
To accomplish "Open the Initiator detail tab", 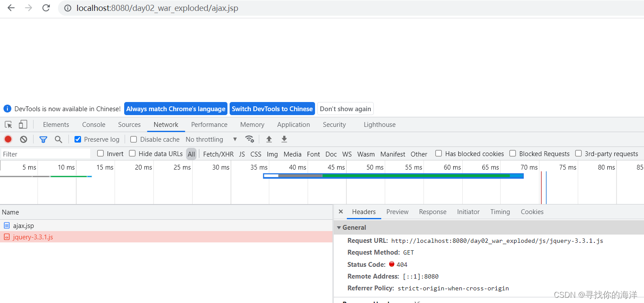I will pos(468,212).
